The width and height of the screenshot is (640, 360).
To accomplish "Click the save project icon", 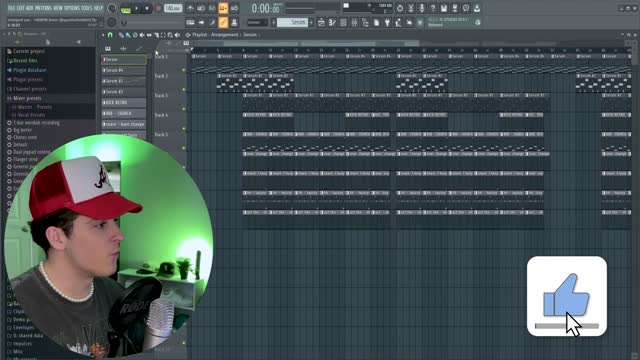I will tap(444, 8).
